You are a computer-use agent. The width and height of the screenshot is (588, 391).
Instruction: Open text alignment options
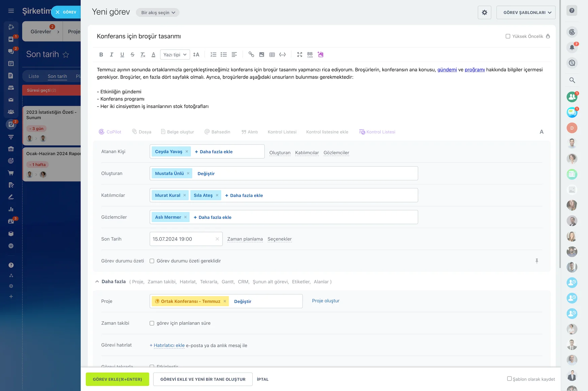pos(234,55)
